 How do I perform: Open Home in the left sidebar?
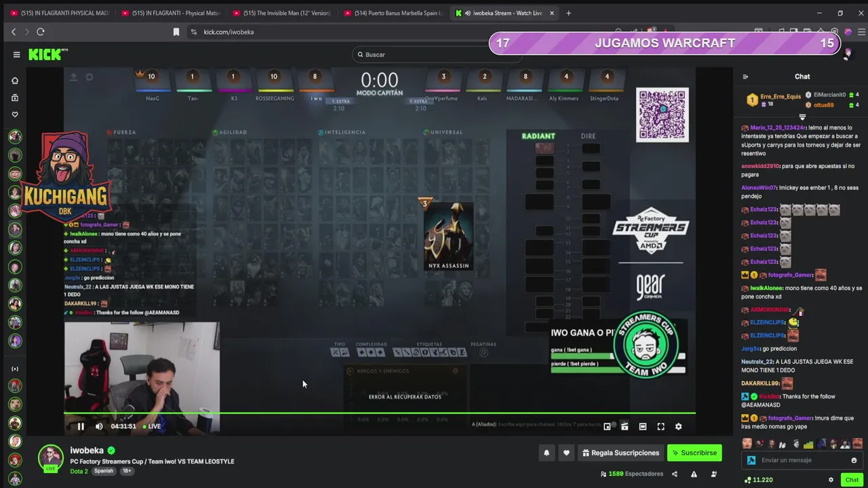(15, 81)
